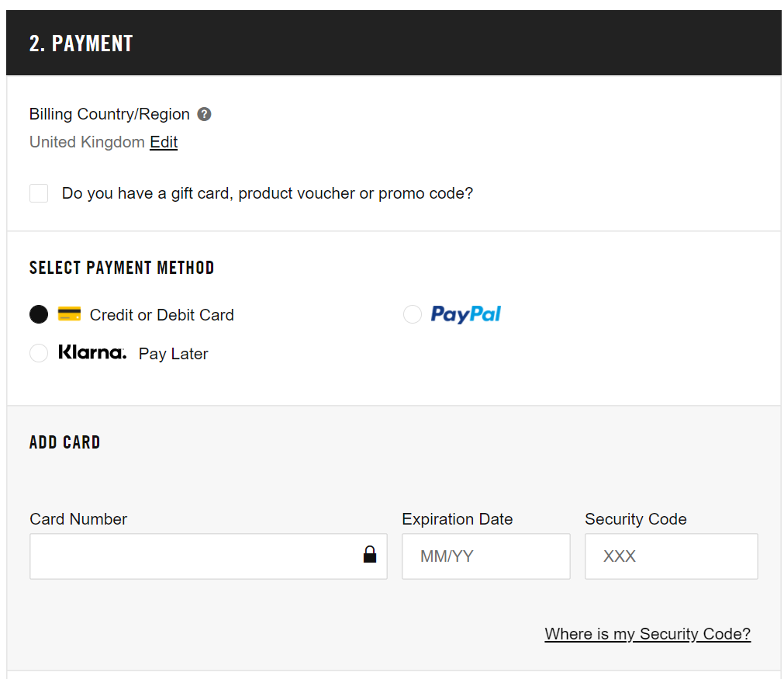Click the padlock icon in Card Number field
The height and width of the screenshot is (679, 784).
tap(370, 554)
